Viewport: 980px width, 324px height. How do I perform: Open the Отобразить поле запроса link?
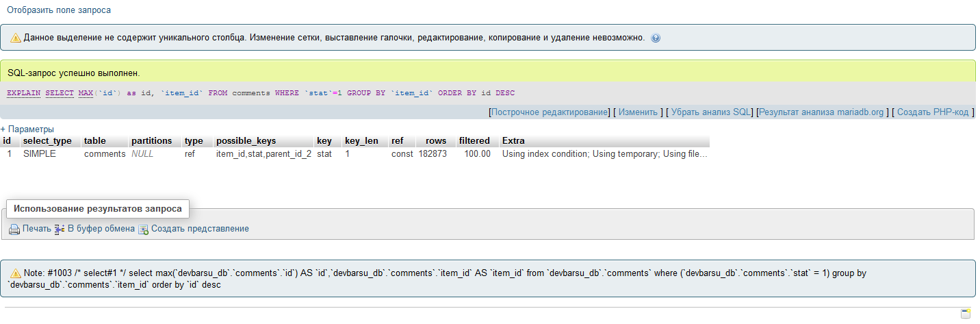coord(59,10)
